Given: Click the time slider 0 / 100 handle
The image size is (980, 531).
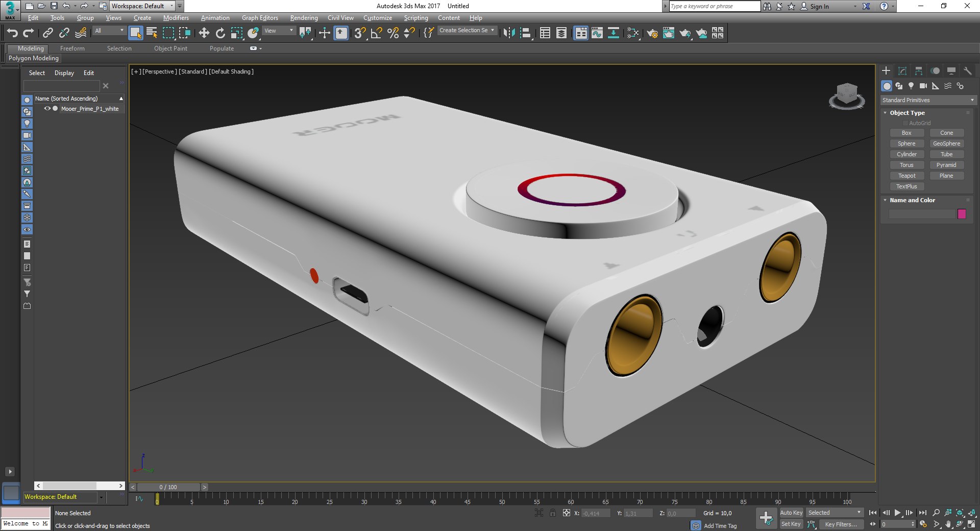Looking at the screenshot, I should click(x=168, y=487).
